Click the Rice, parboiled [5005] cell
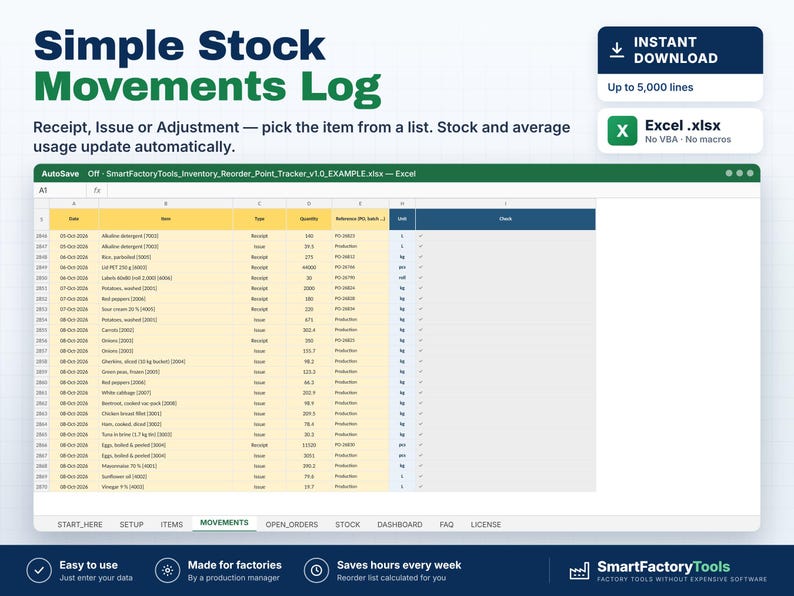The width and height of the screenshot is (794, 596). tap(166, 257)
